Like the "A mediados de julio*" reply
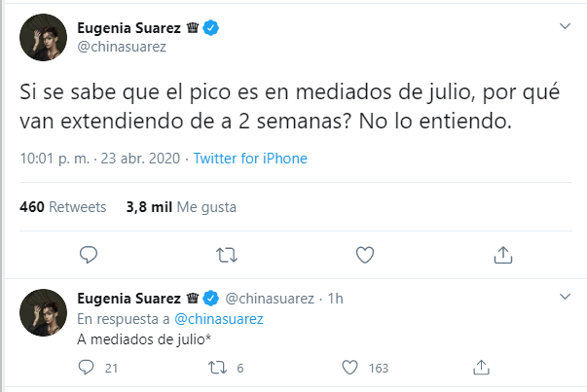The image size is (587, 392). pos(352,368)
